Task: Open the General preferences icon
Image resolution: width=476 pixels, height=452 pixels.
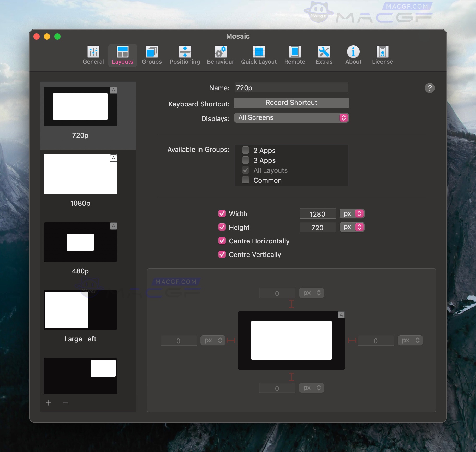Action: coord(93,52)
